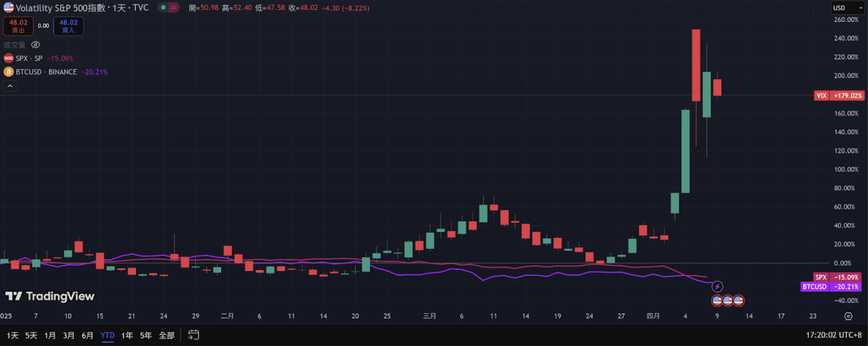Collapse the indicator legend with chevron
The height and width of the screenshot is (346, 868).
pos(10,86)
